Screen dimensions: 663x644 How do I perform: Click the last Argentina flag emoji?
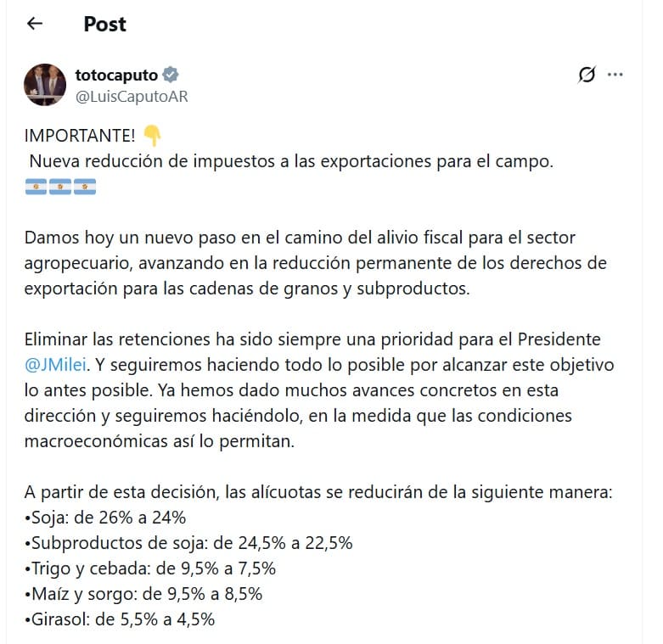click(85, 187)
